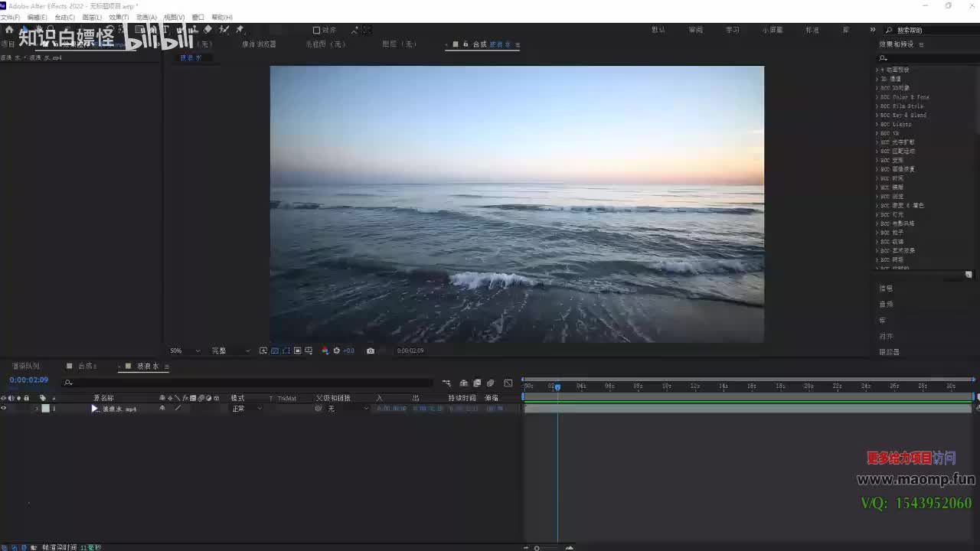The image size is (980, 551).
Task: Zoom out the timeline with mountain icon
Action: coord(526,547)
